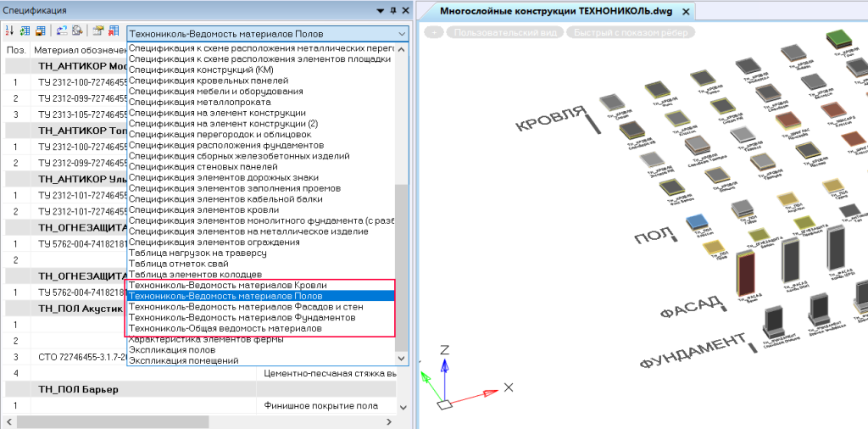
Task: Click the КРОВЛЯ label in the drawing
Action: coord(551,118)
